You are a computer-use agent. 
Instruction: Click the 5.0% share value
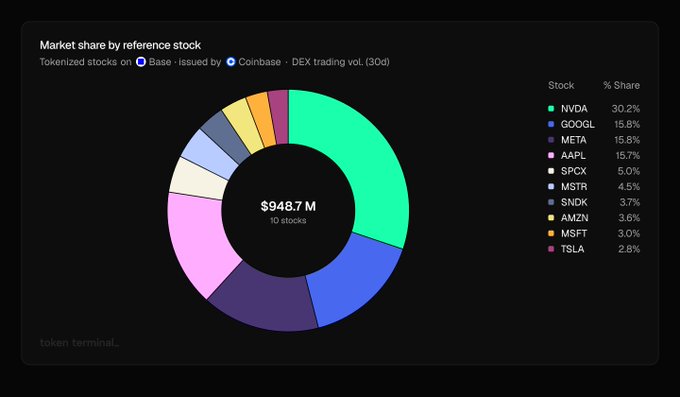tap(629, 171)
